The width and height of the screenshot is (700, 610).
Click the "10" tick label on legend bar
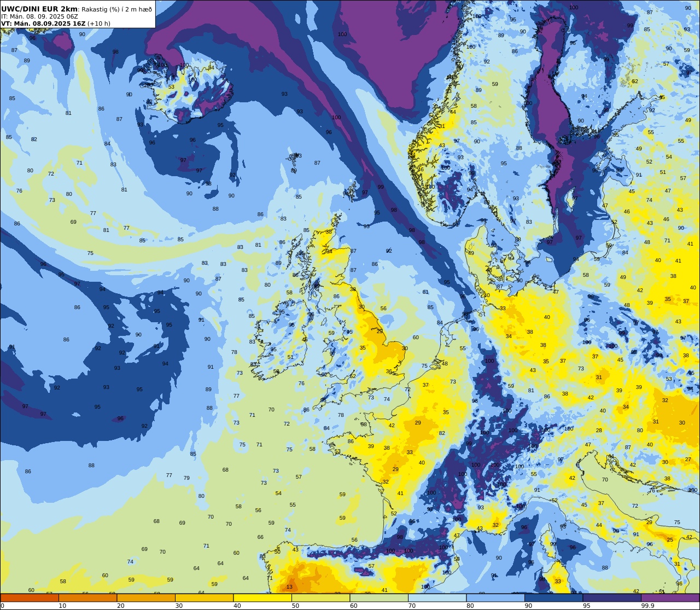click(62, 606)
